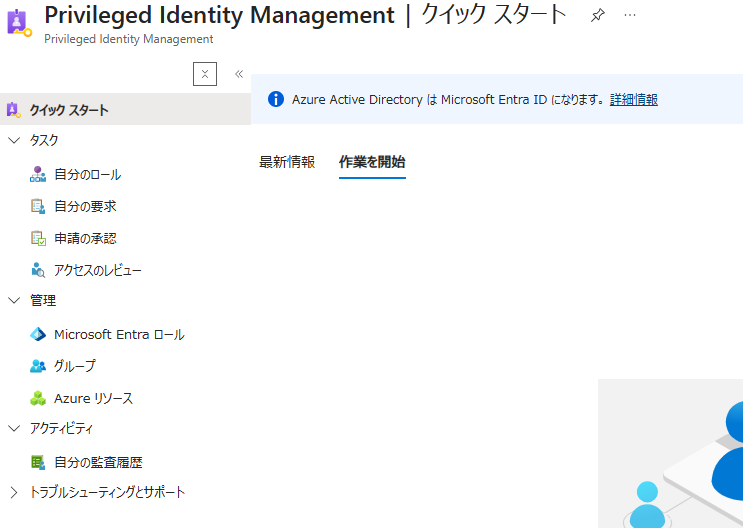Open the 詳細情報 link in banner
The height and width of the screenshot is (528, 743).
click(x=633, y=100)
